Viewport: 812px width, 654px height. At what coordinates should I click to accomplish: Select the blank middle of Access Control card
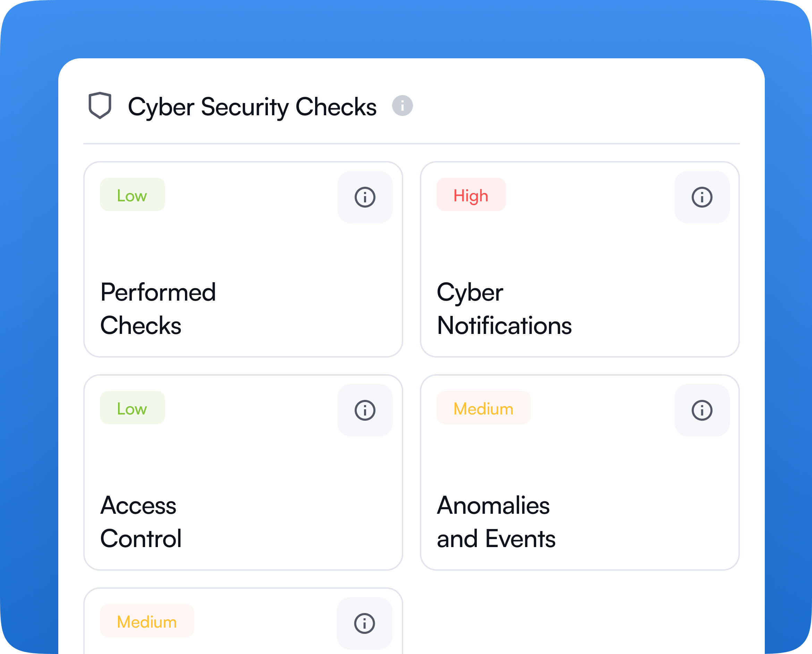[x=243, y=460]
